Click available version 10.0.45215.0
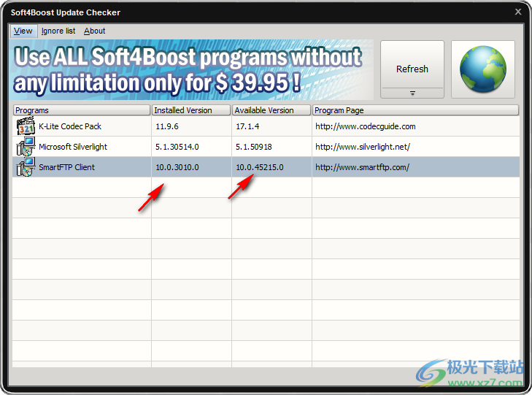The height and width of the screenshot is (395, 532). coord(260,167)
